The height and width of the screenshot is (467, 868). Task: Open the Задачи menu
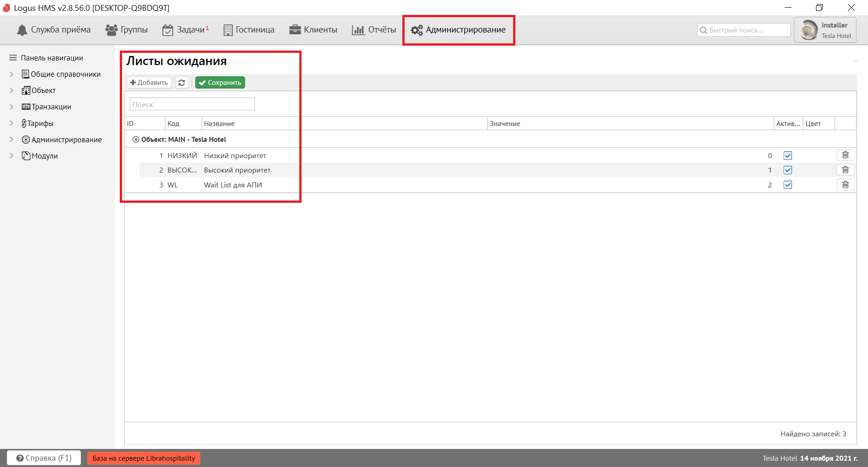[185, 30]
